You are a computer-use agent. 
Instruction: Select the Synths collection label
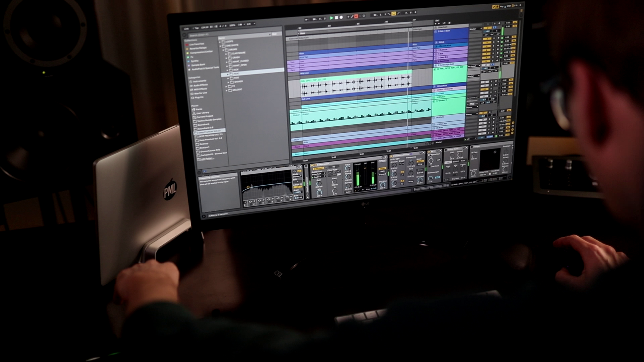point(195,61)
